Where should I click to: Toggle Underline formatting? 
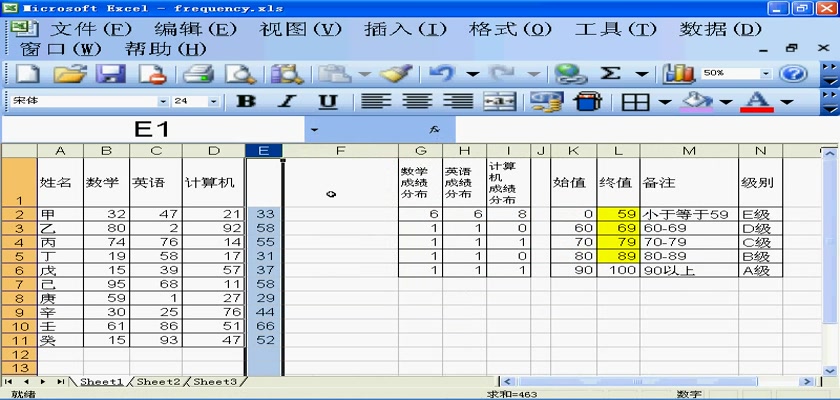point(327,101)
